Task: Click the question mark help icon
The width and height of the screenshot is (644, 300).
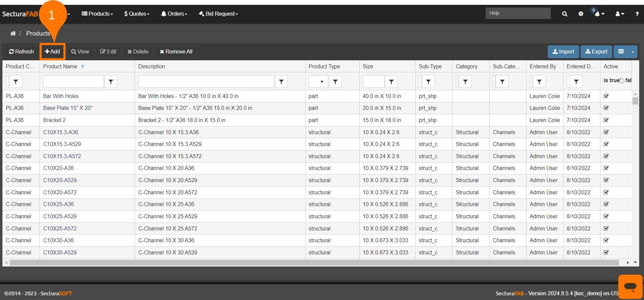Action: 637,14
